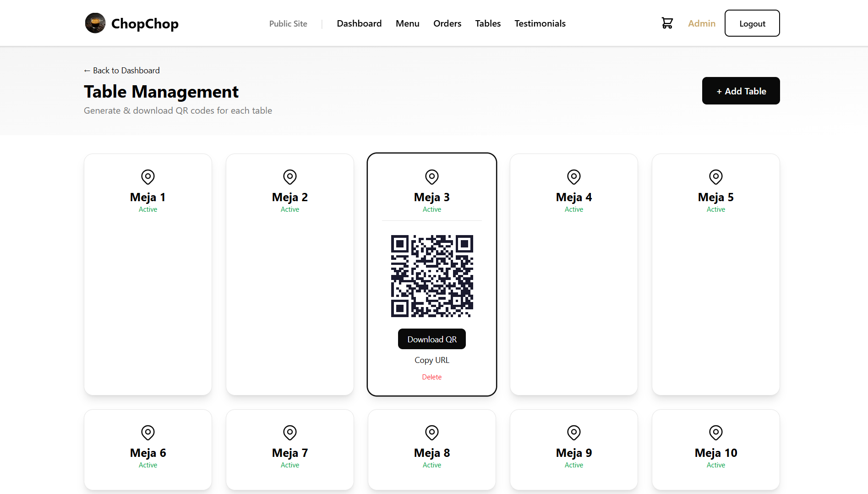
Task: Select the Meja 8 title
Action: (x=432, y=453)
